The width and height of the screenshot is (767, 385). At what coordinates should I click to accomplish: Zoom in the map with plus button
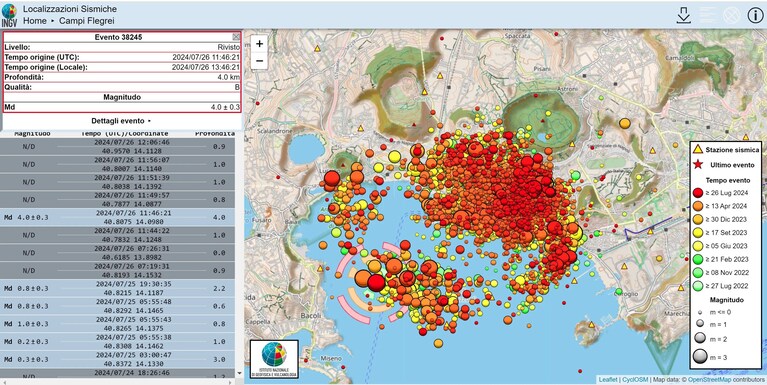pyautogui.click(x=259, y=44)
